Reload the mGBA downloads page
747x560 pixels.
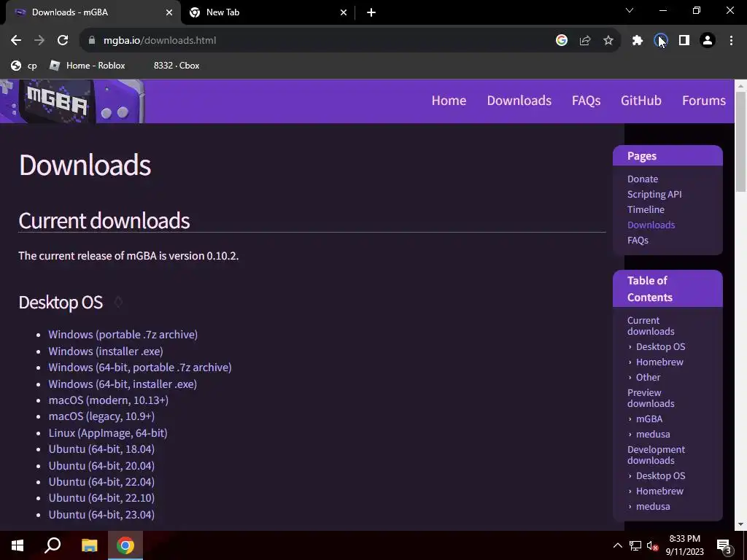pyautogui.click(x=63, y=41)
